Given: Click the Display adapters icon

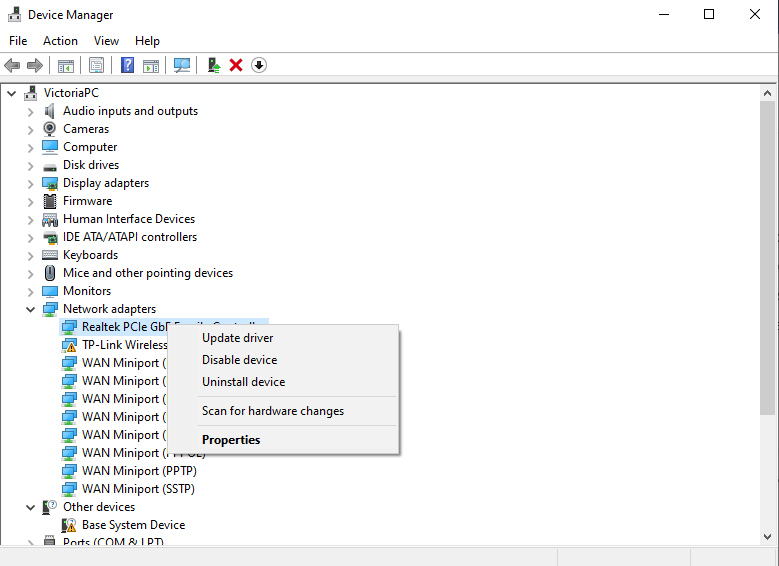Looking at the screenshot, I should click(50, 183).
